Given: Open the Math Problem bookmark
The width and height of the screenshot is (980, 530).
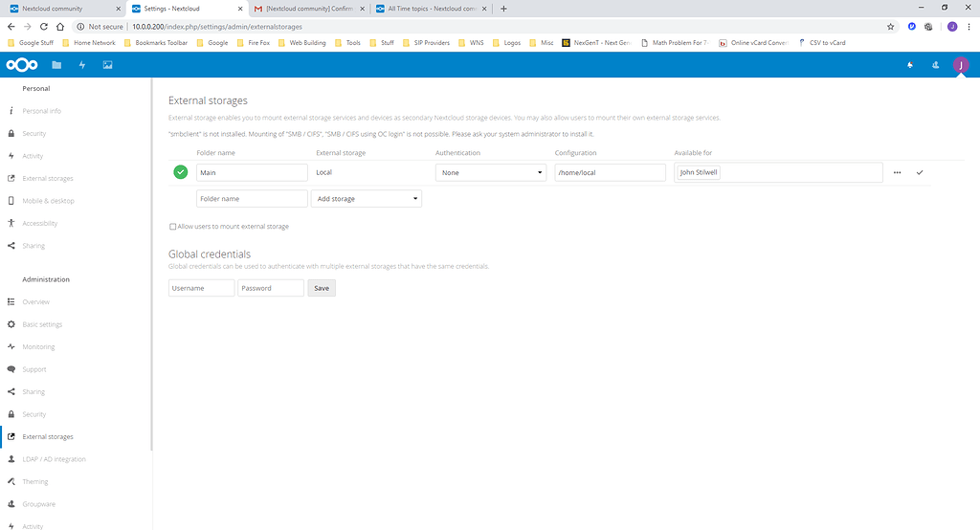Looking at the screenshot, I should click(x=675, y=43).
